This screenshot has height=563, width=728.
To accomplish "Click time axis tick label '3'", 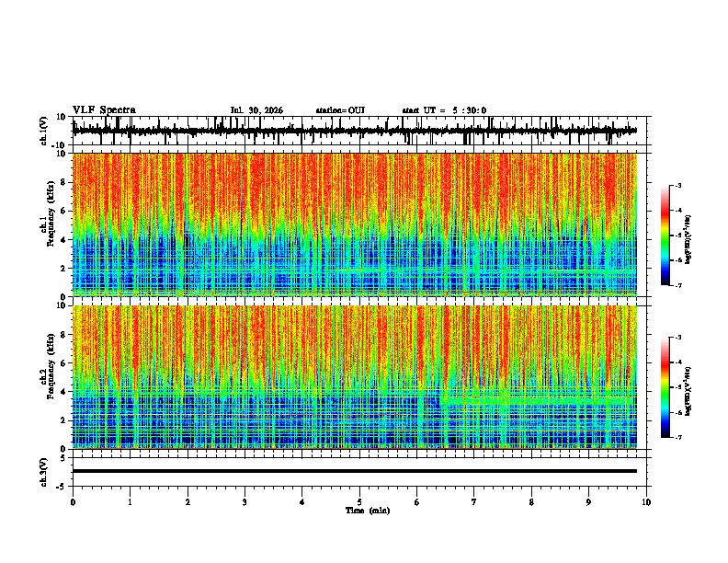I will pyautogui.click(x=245, y=502).
